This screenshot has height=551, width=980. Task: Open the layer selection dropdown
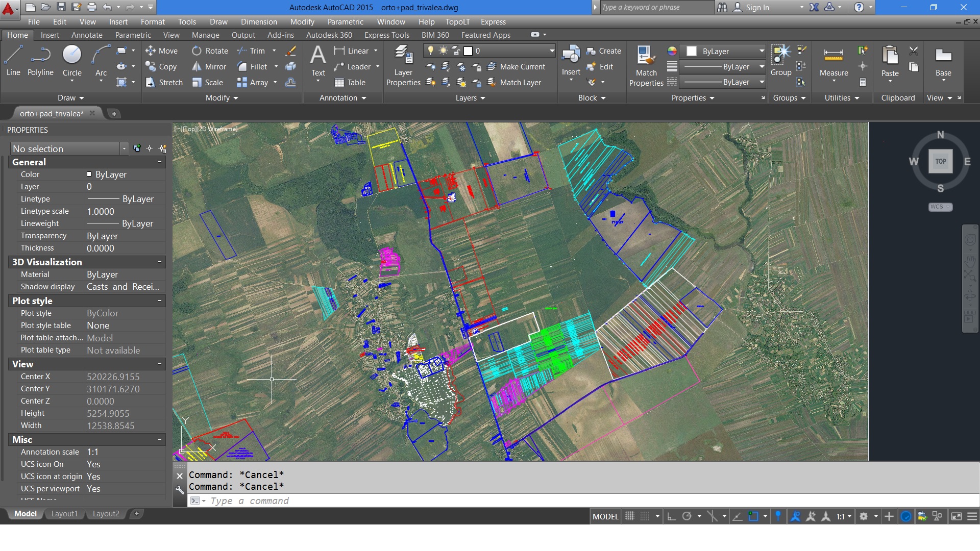[551, 51]
